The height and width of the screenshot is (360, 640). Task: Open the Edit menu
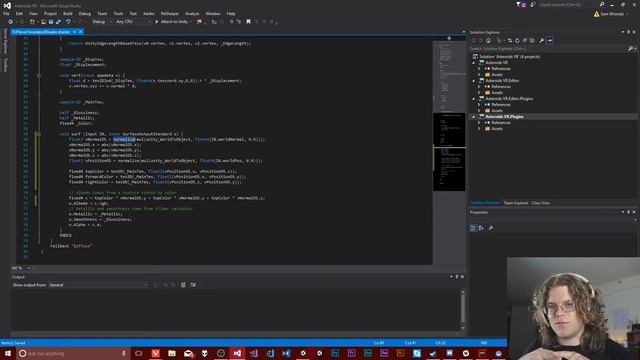(x=19, y=13)
